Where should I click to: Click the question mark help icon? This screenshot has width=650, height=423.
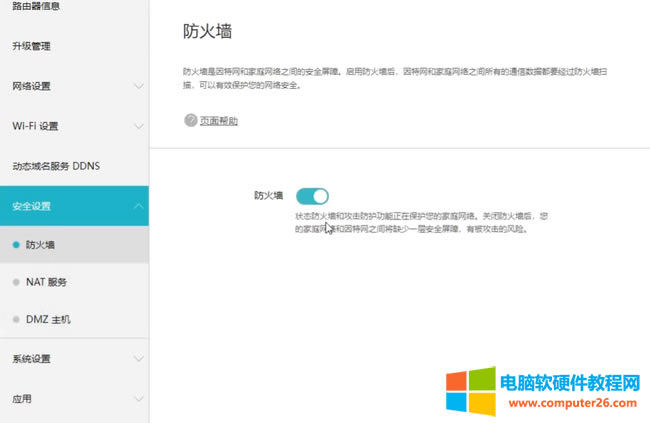[190, 120]
